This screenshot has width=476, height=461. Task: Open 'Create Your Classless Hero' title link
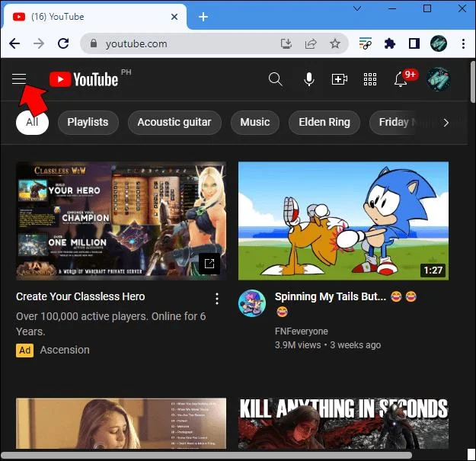pos(81,296)
